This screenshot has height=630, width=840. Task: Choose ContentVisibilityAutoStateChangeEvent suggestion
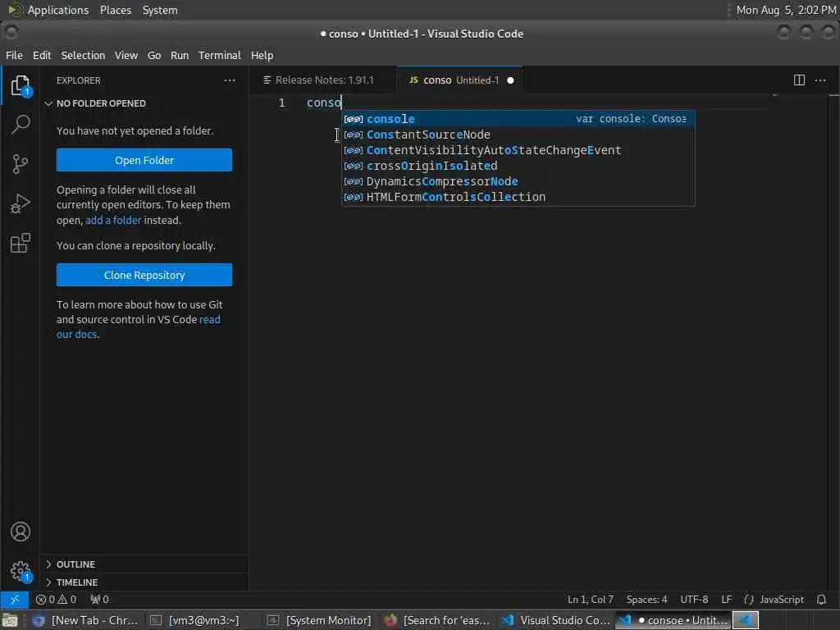518,150
